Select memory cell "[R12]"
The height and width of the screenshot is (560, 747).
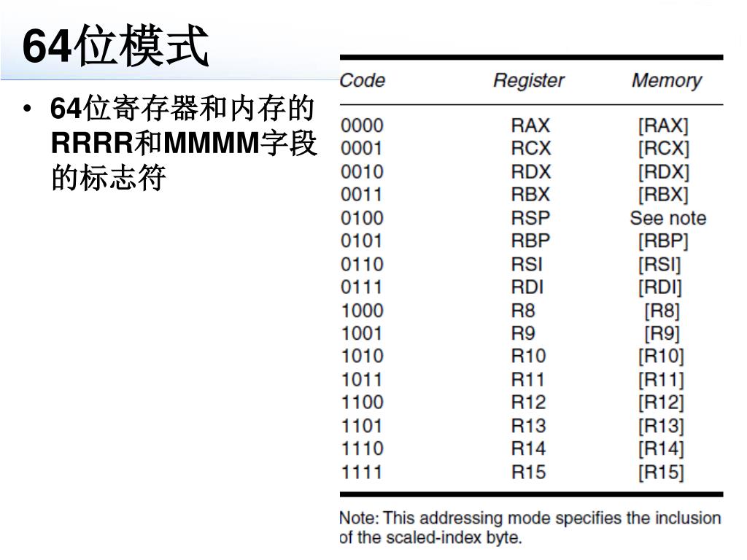coord(661,402)
